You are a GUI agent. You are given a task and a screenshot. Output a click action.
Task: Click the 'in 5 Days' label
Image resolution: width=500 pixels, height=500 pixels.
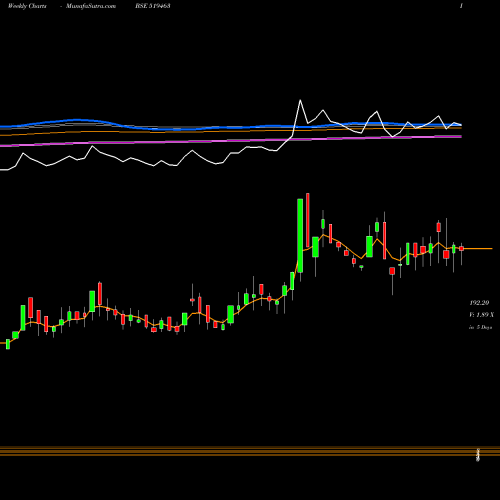[x=481, y=327]
